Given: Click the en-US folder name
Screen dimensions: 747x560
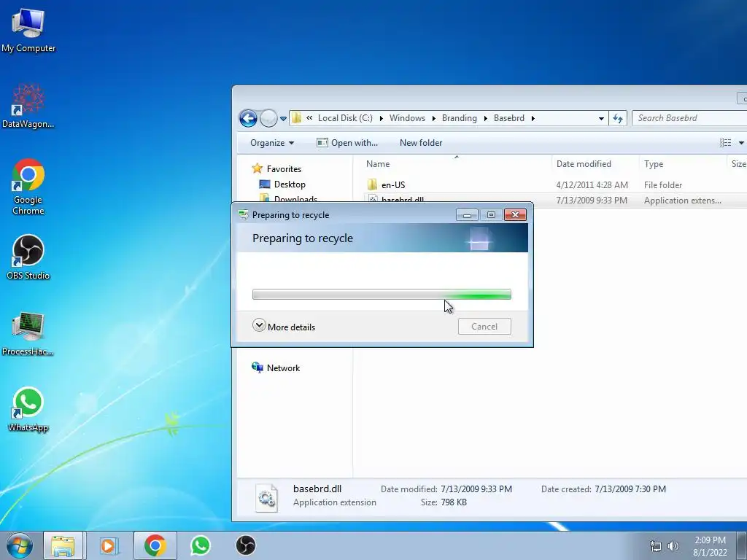Looking at the screenshot, I should pos(393,184).
